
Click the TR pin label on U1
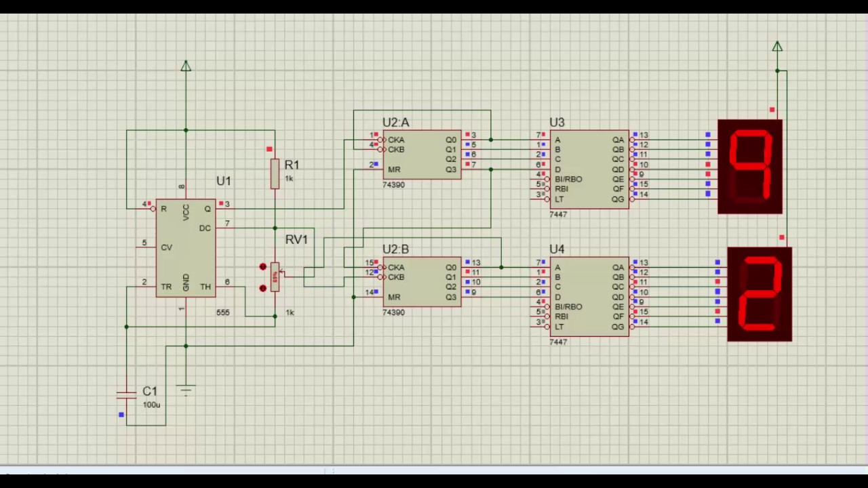(x=166, y=287)
